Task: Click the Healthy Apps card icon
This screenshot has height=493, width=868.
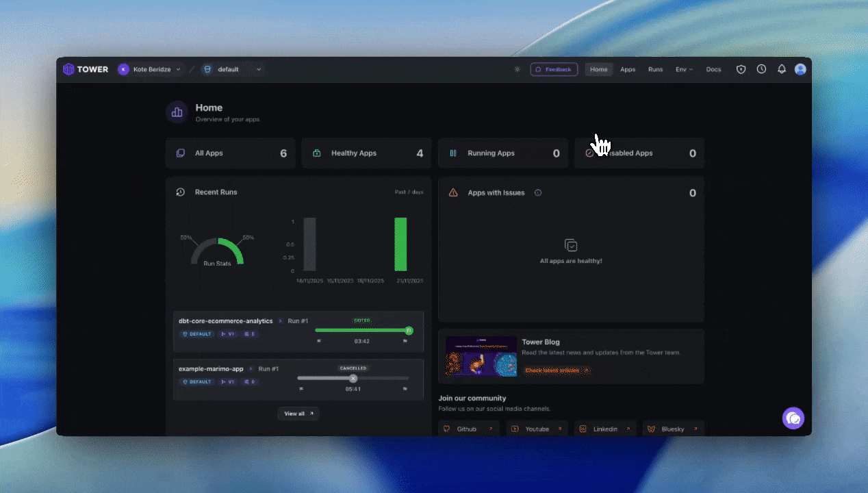Action: click(316, 153)
